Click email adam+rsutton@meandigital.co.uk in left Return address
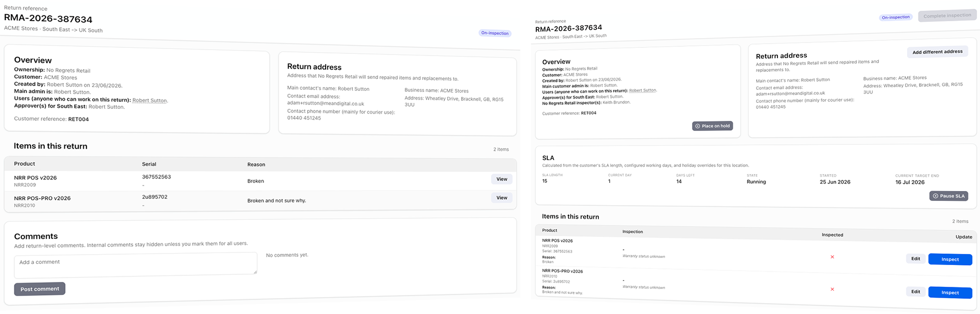980x314 pixels. point(326,103)
